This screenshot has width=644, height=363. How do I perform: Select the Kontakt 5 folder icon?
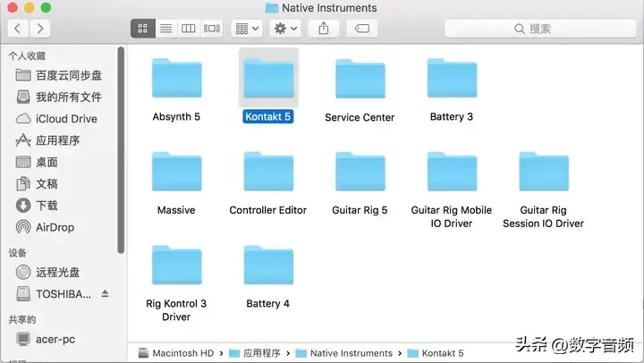tap(268, 78)
